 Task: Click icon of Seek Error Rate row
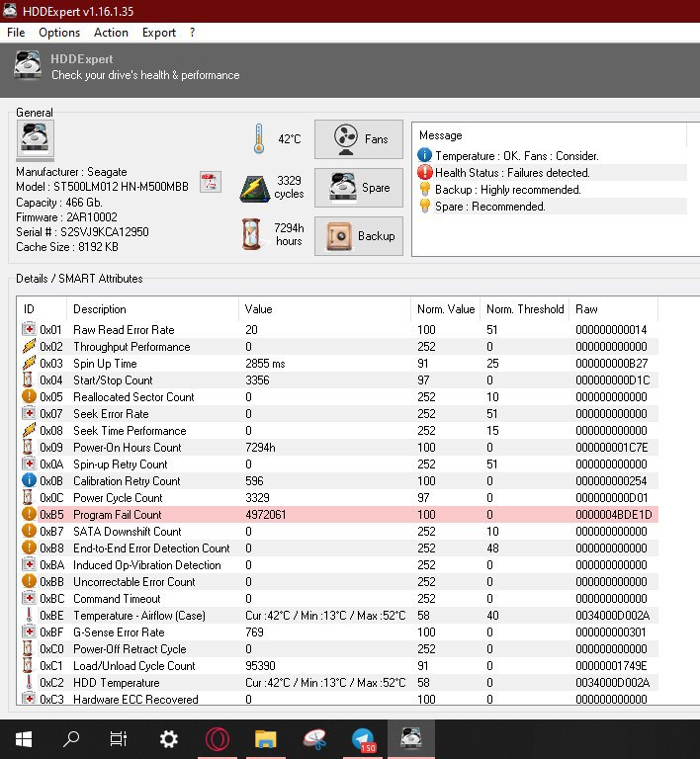click(x=29, y=413)
